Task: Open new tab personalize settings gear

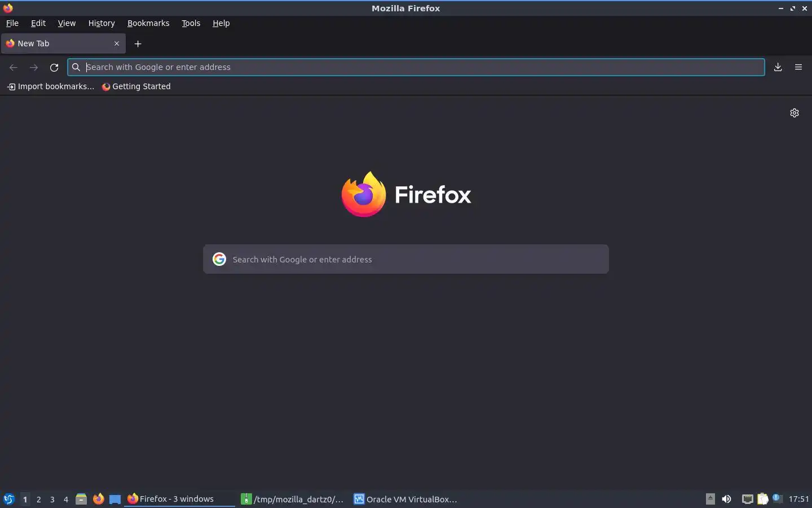Action: point(795,113)
